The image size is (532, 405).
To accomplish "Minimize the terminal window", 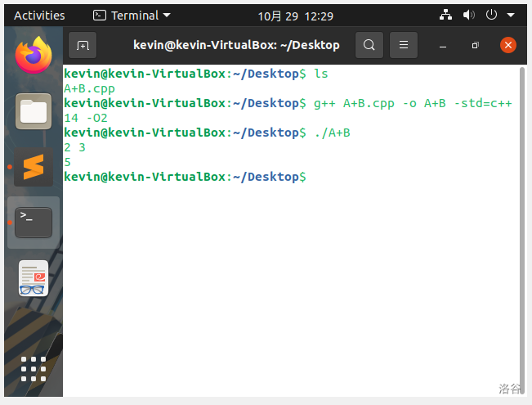I will [442, 46].
